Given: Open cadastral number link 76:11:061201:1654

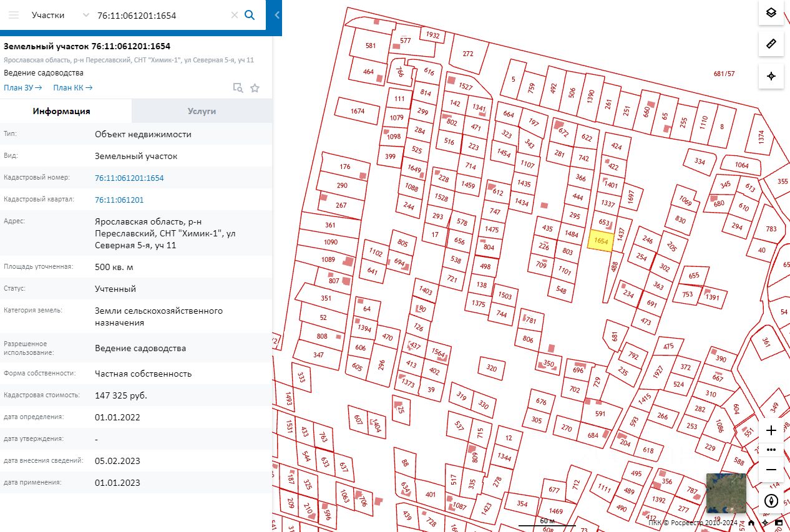Looking at the screenshot, I should click(x=129, y=178).
